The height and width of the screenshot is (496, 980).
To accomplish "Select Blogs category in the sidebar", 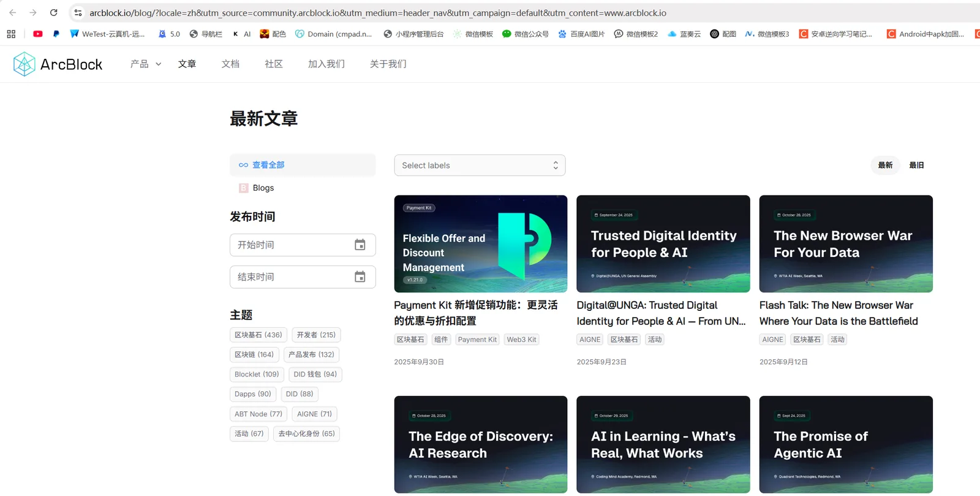I will 303,188.
